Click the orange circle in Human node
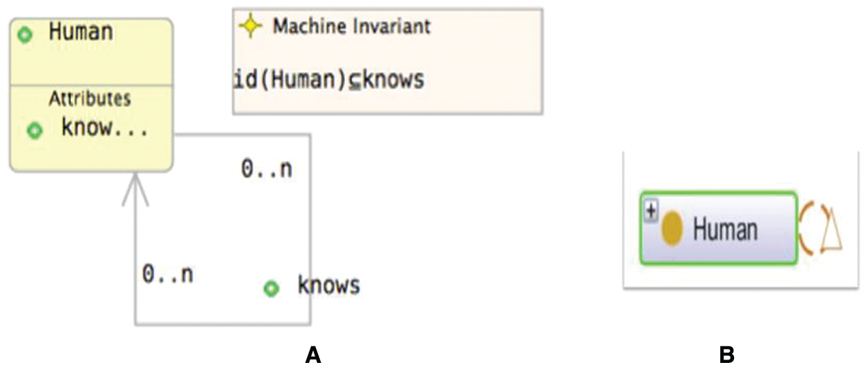 tap(671, 230)
